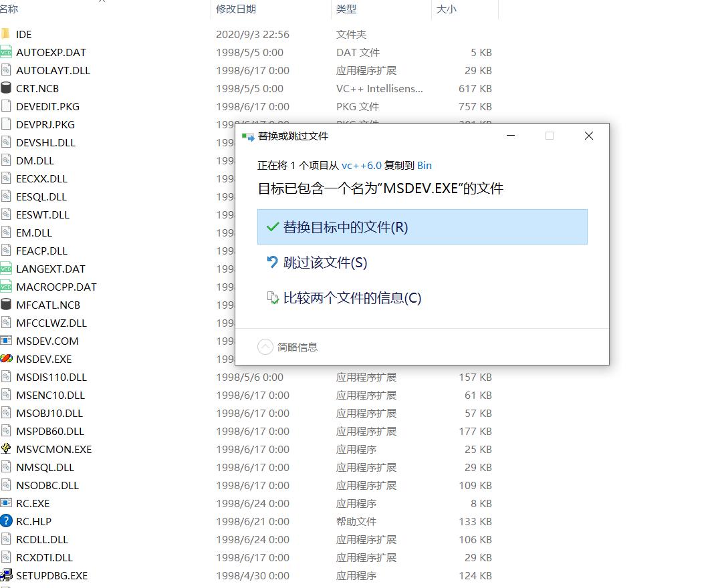
Task: Sort files by the 修改日期 column
Action: point(234,10)
